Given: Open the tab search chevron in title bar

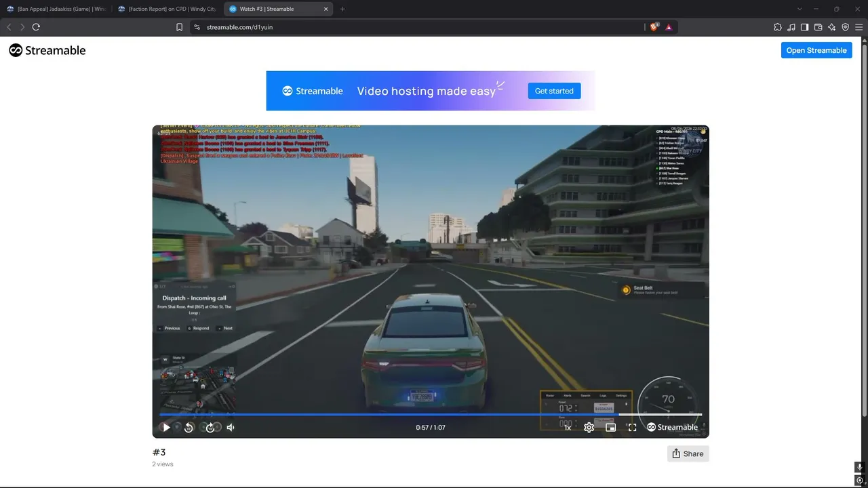Looking at the screenshot, I should pyautogui.click(x=800, y=9).
